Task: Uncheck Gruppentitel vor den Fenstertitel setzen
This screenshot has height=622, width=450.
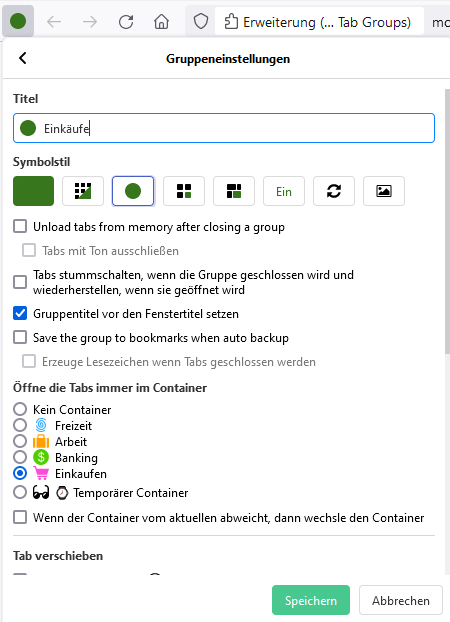Action: point(20,313)
